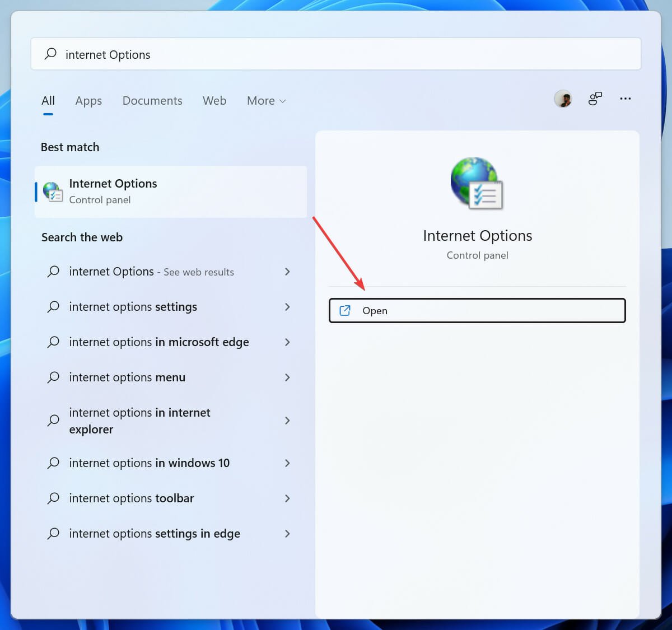Switch to the Documents tab
The width and height of the screenshot is (672, 630).
pos(152,101)
